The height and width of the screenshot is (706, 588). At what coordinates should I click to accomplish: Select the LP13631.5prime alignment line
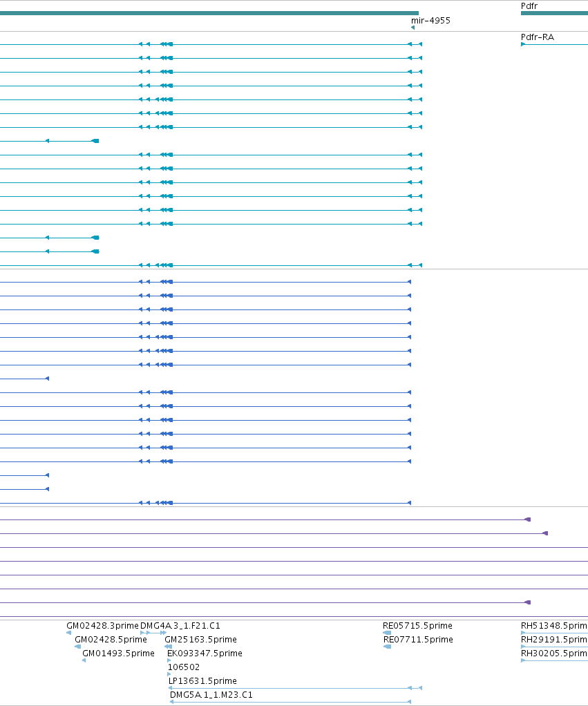[x=295, y=688]
